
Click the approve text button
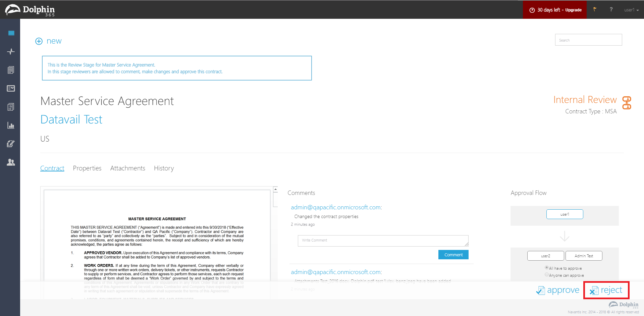(x=563, y=290)
